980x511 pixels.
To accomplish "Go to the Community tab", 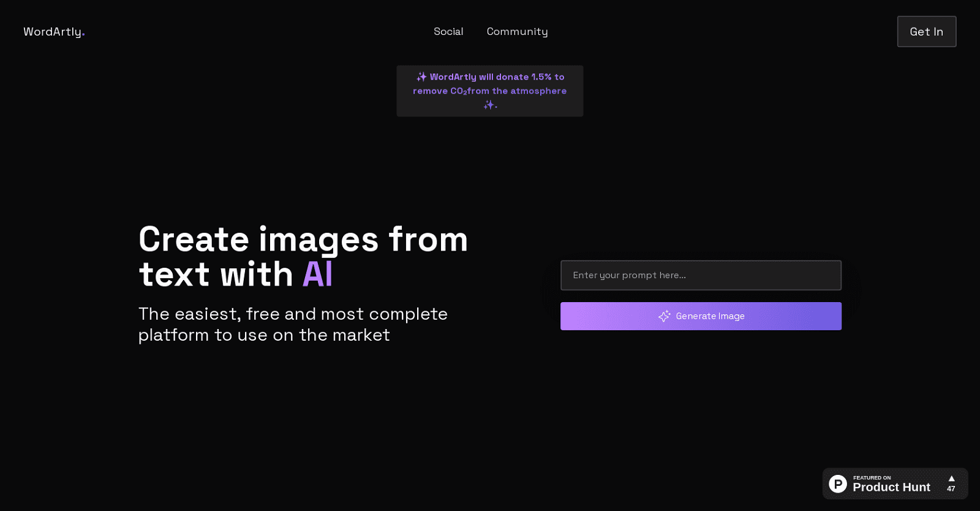I will pos(517,32).
